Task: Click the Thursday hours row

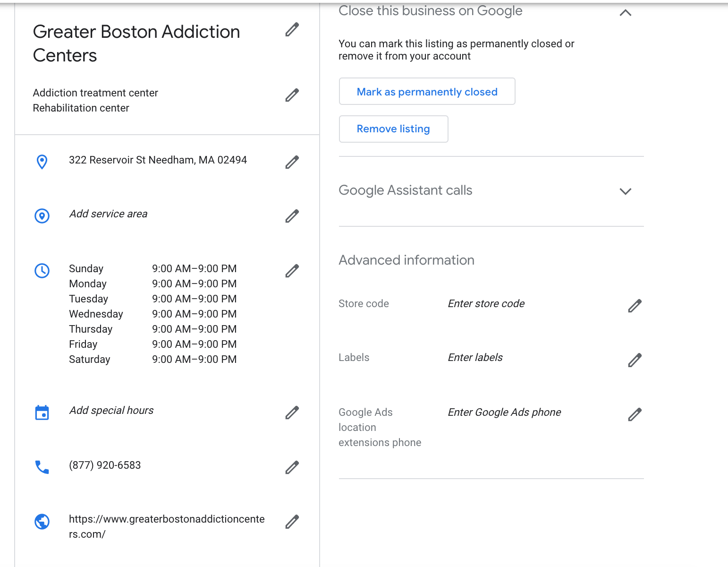Action: point(153,329)
